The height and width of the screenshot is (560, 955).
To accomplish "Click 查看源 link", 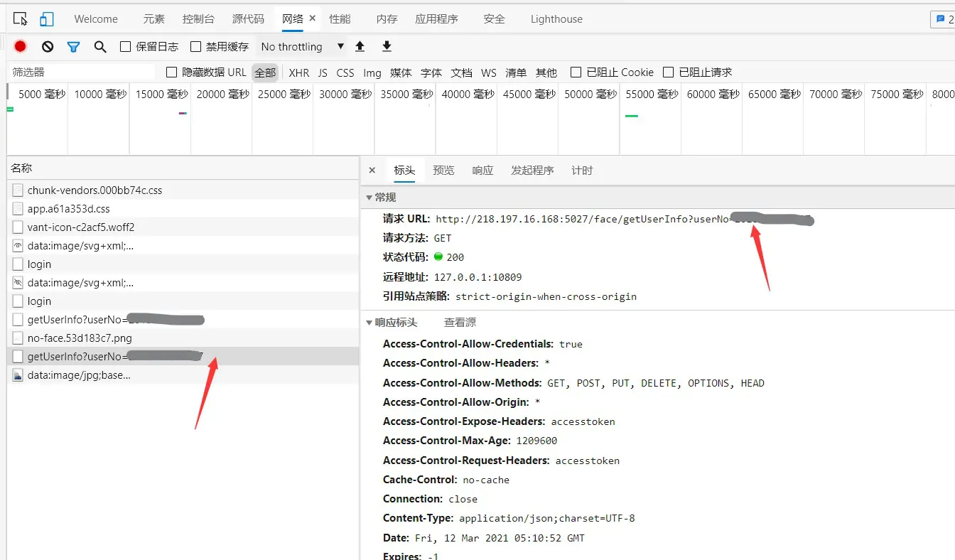I will [460, 323].
